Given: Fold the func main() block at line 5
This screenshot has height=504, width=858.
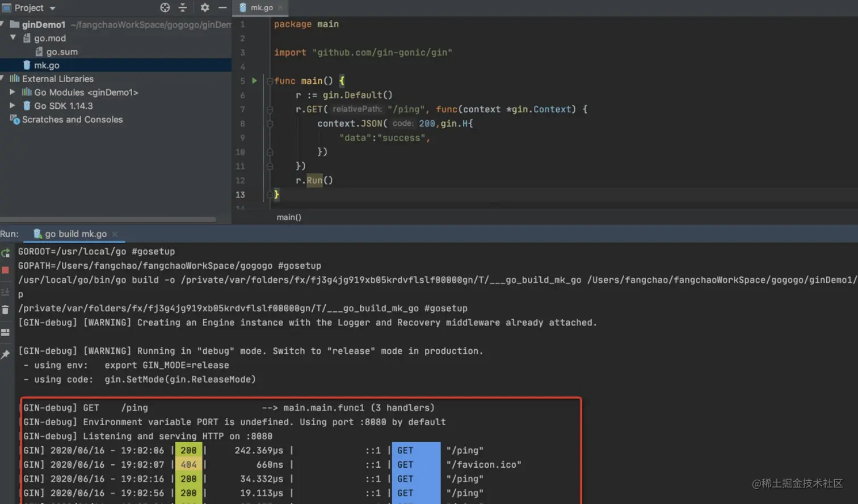Looking at the screenshot, I should 270,81.
